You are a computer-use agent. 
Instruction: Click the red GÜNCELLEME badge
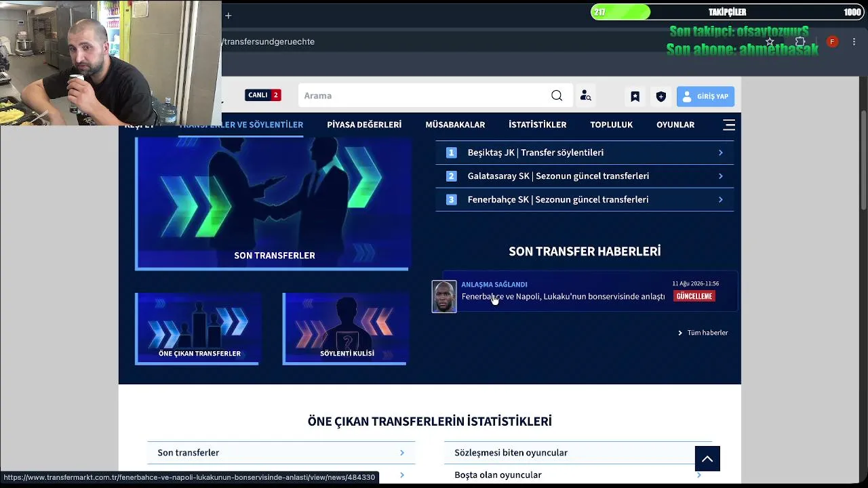point(694,296)
